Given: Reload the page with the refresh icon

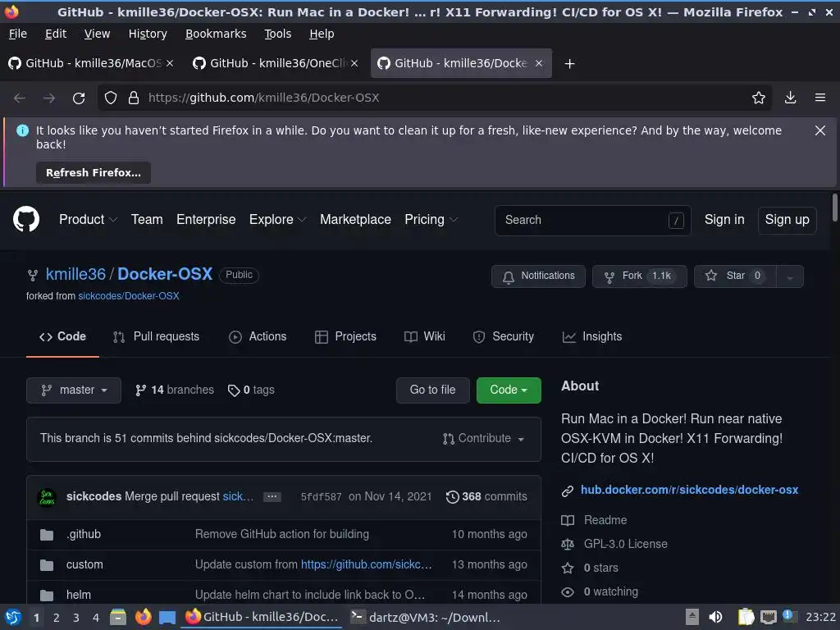Looking at the screenshot, I should [x=79, y=98].
